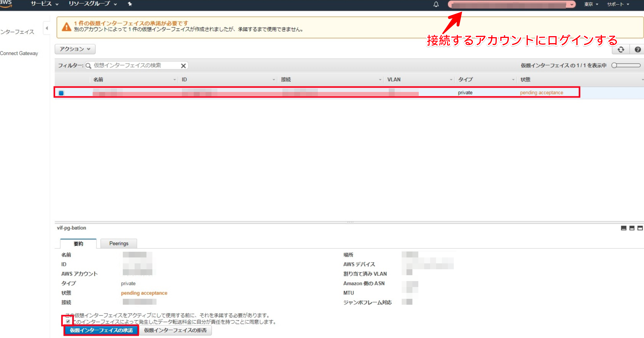Toggle data transfer charges agreement checkbox
This screenshot has width=644, height=338.
pos(68,321)
